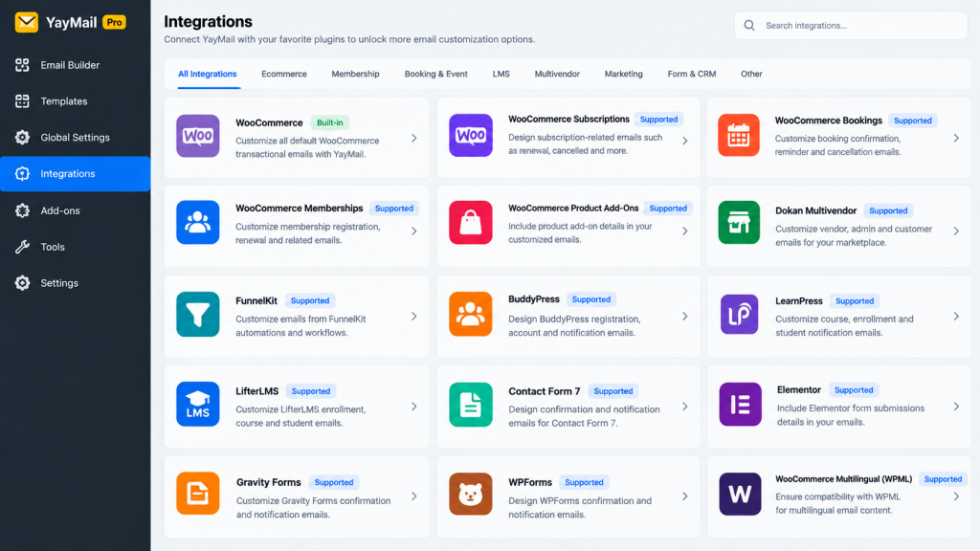
Task: Select the All Integrations tab
Action: [208, 74]
